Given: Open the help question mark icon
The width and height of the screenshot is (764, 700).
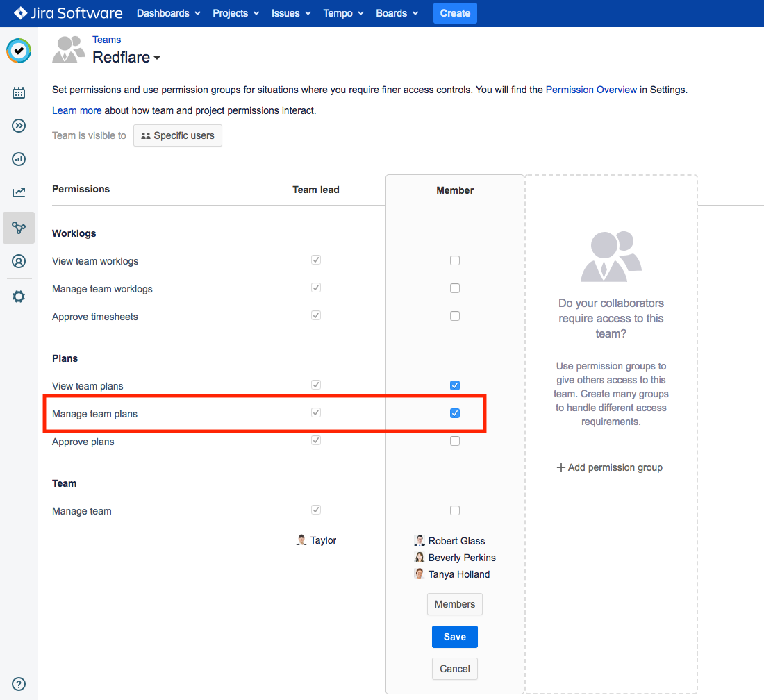Looking at the screenshot, I should [x=19, y=683].
